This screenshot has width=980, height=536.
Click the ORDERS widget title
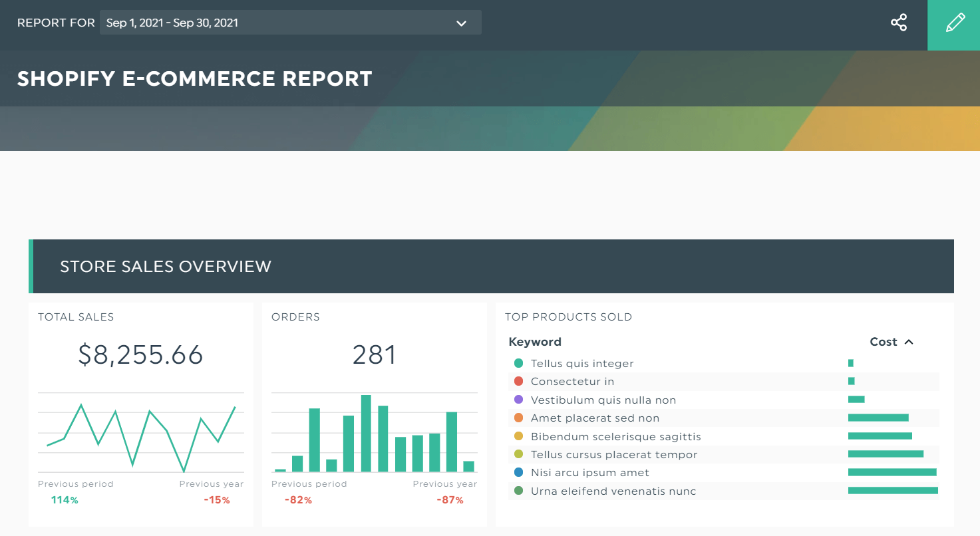point(295,317)
